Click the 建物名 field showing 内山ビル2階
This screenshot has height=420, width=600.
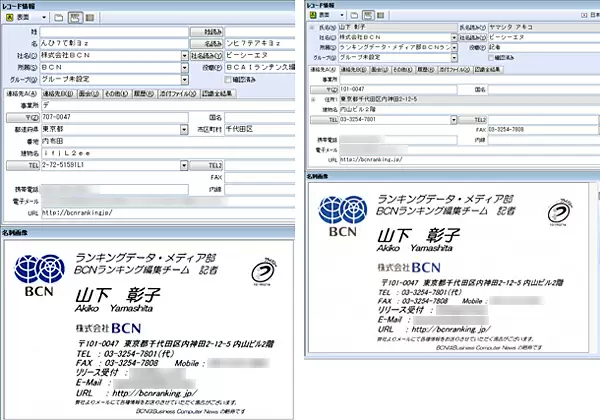coord(470,109)
